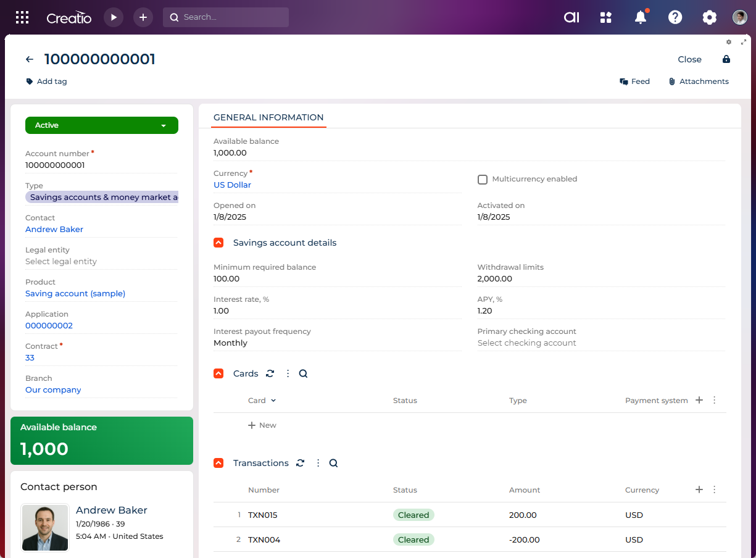Click the APY value 1.20
The width and height of the screenshot is (756, 558).
point(485,311)
